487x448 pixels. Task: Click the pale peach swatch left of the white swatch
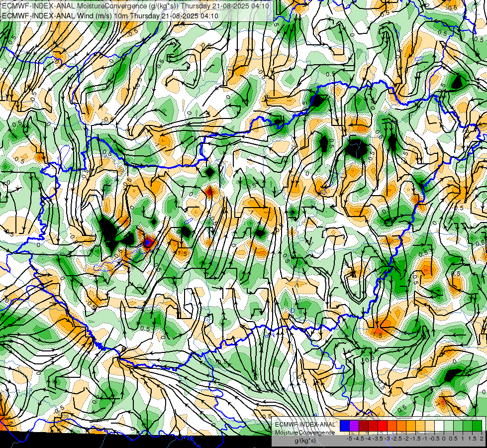(x=430, y=426)
